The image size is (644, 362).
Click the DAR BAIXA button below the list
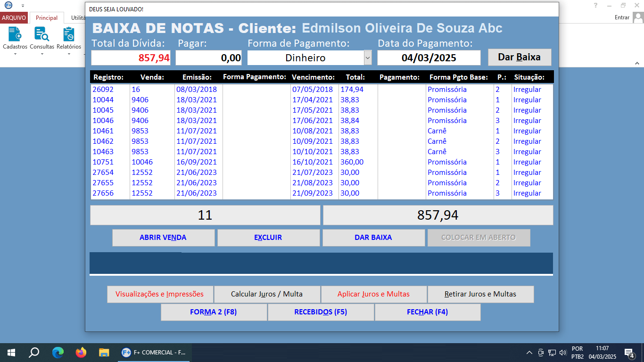373,238
